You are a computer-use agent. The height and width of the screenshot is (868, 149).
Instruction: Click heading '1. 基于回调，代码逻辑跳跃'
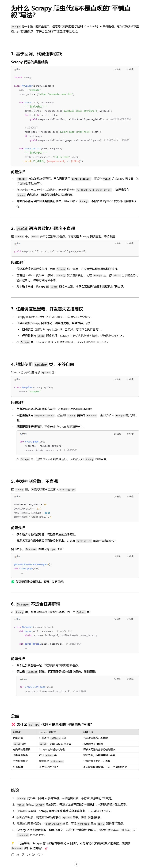[x=36, y=54]
